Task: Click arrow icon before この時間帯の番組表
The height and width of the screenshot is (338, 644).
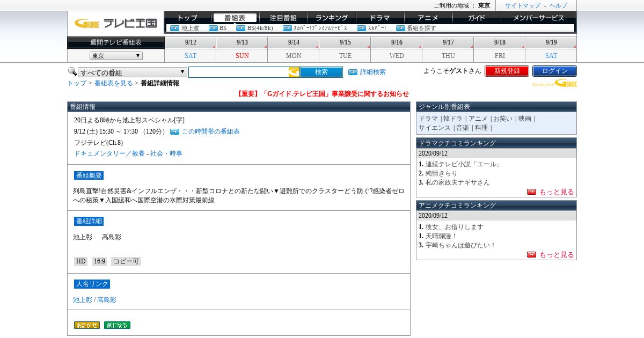Action: (174, 131)
